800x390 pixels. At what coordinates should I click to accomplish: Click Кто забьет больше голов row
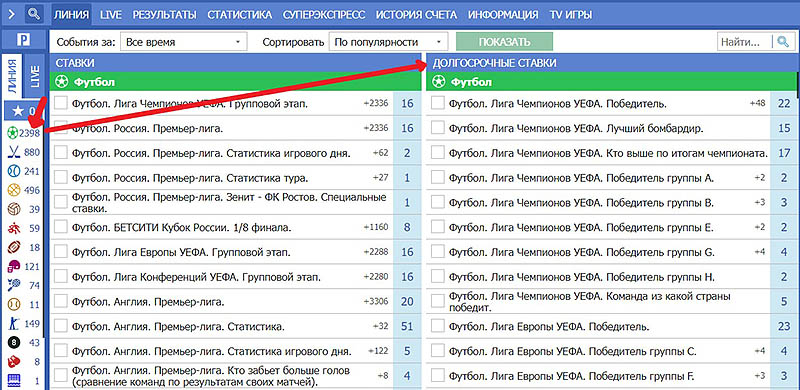tap(235, 376)
